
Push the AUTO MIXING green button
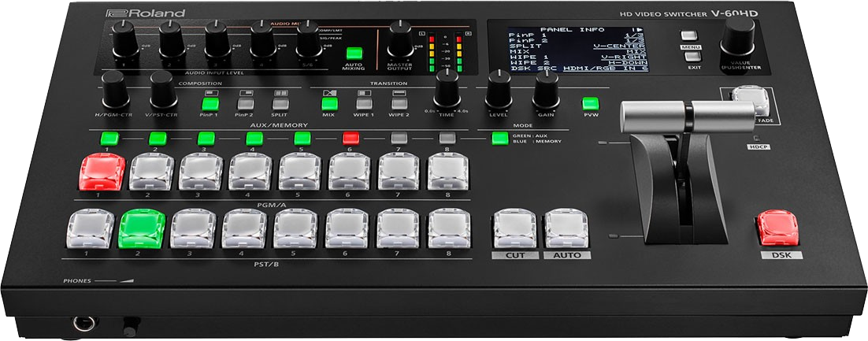pyautogui.click(x=354, y=54)
